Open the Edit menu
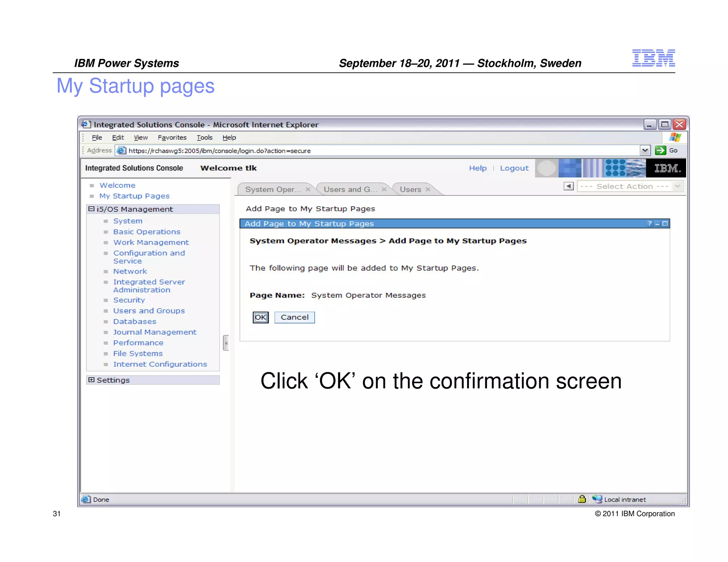 [118, 137]
